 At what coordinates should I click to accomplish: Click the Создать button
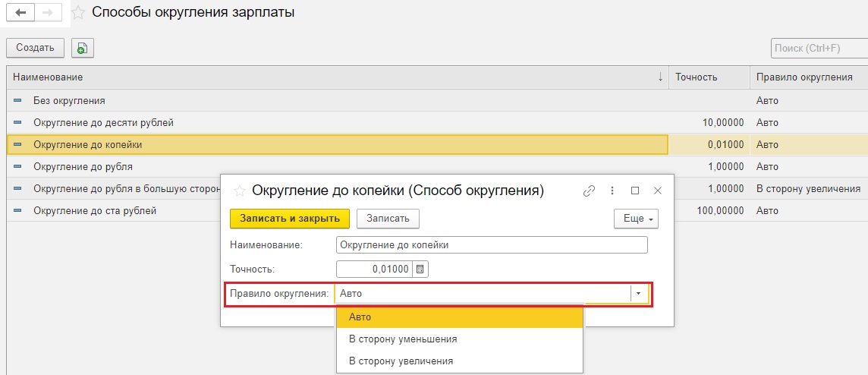36,48
